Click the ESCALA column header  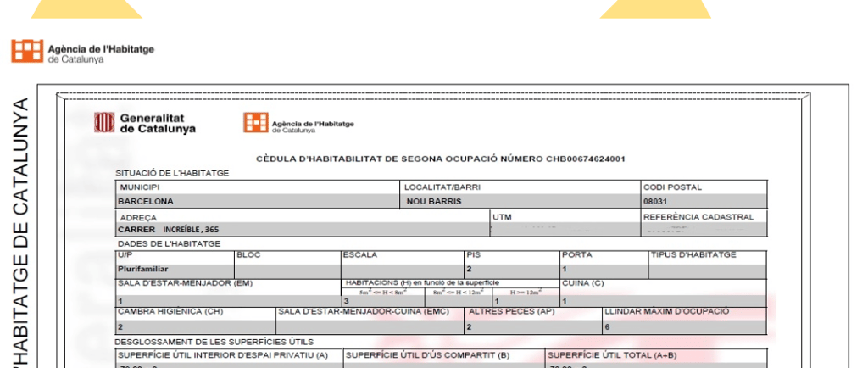359,255
